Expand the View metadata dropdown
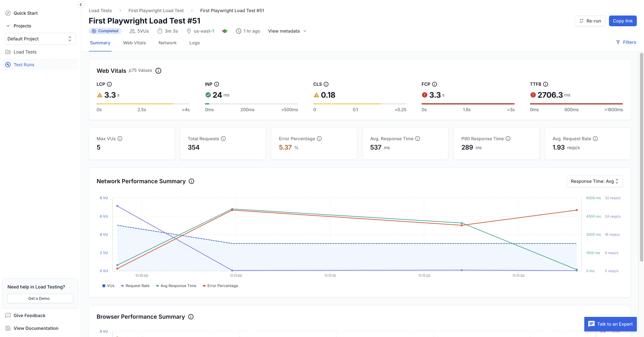This screenshot has height=337, width=644. click(287, 31)
